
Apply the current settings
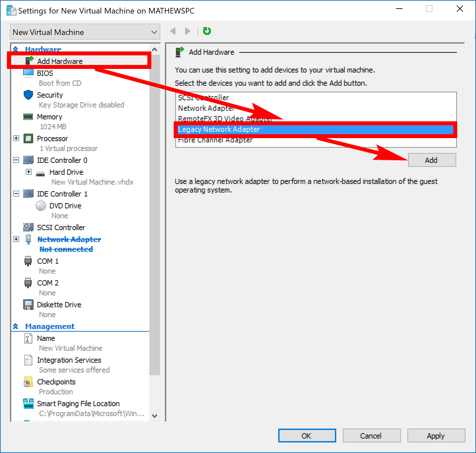click(x=436, y=436)
